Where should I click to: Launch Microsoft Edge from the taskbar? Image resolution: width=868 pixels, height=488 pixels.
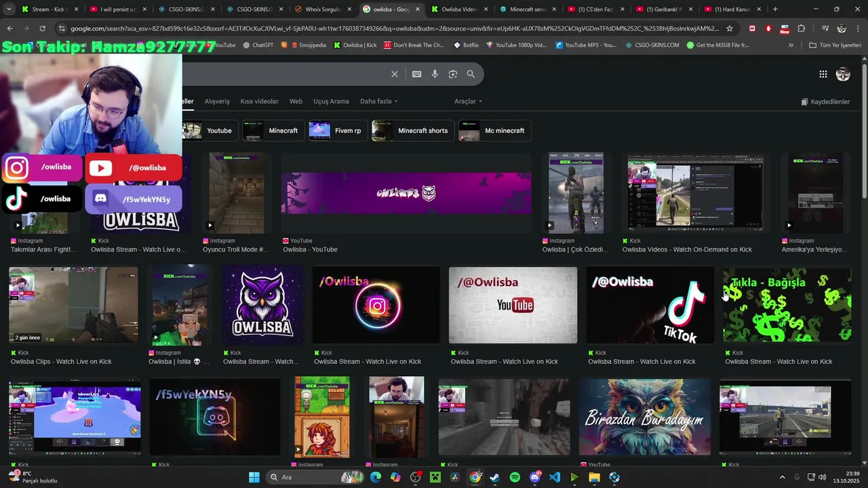tap(376, 477)
